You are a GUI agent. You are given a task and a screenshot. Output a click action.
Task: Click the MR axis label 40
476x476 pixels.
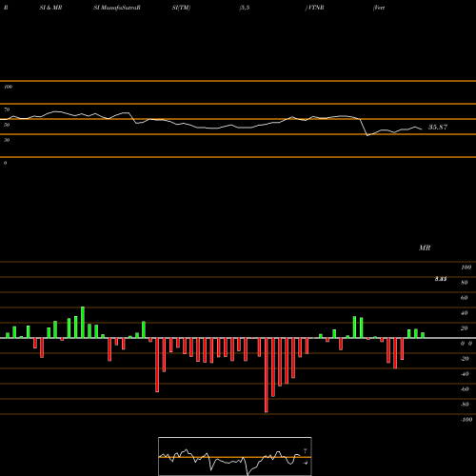click(465, 313)
